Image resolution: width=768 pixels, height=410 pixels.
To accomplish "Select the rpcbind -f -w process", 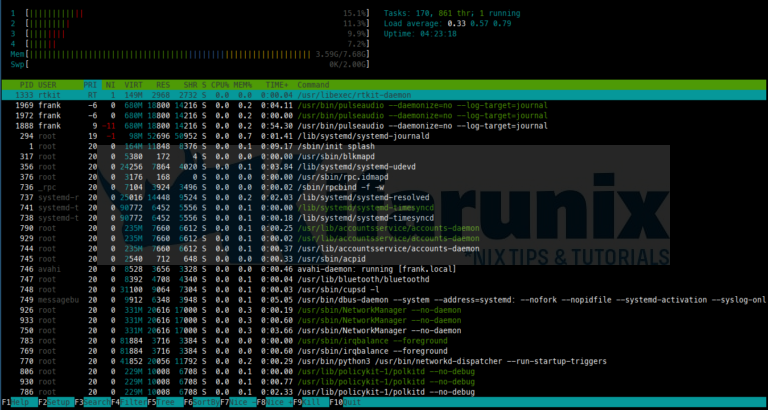I will pos(384,187).
